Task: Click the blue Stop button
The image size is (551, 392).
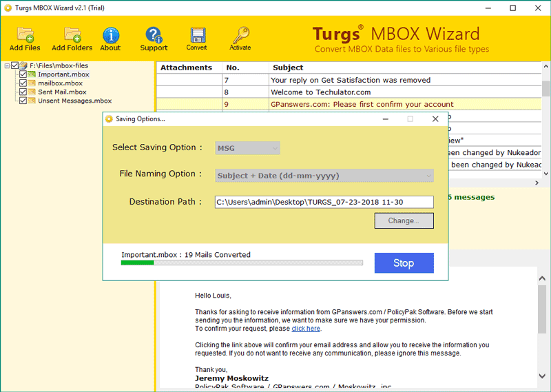Action: tap(404, 263)
